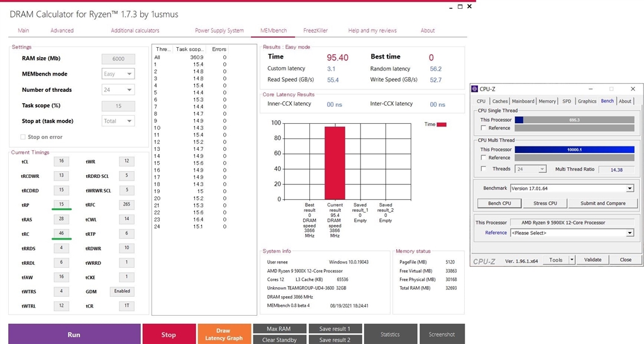The height and width of the screenshot is (344, 644).
Task: Open the Memory tab in CPU-Z
Action: pyautogui.click(x=547, y=101)
